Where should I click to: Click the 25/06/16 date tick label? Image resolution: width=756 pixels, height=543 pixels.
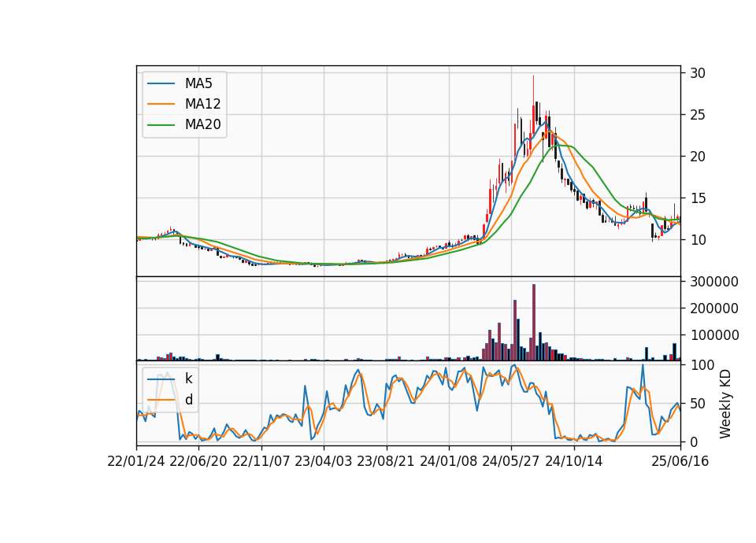coord(680,461)
